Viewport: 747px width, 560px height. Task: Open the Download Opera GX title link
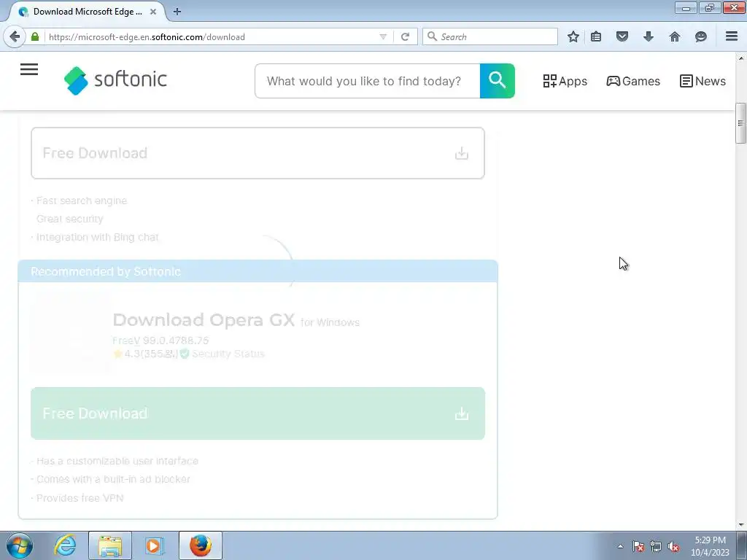[204, 320]
